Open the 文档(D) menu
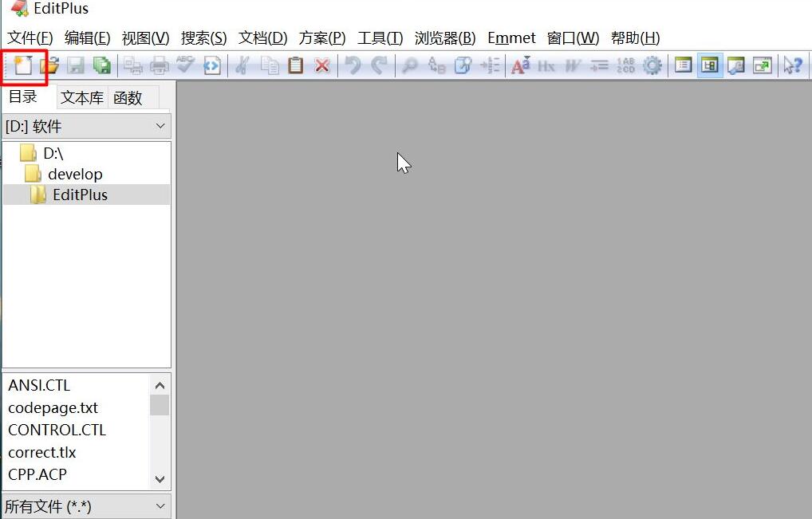This screenshot has width=812, height=519. coord(262,37)
